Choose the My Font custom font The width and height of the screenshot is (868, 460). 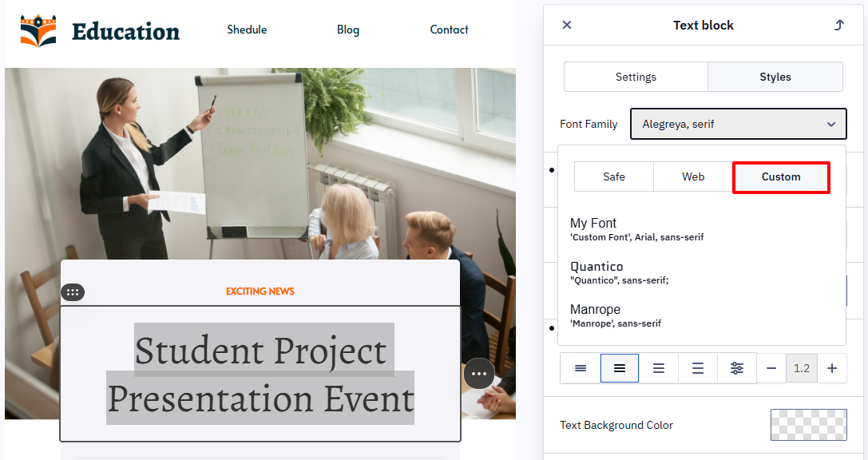(636, 229)
